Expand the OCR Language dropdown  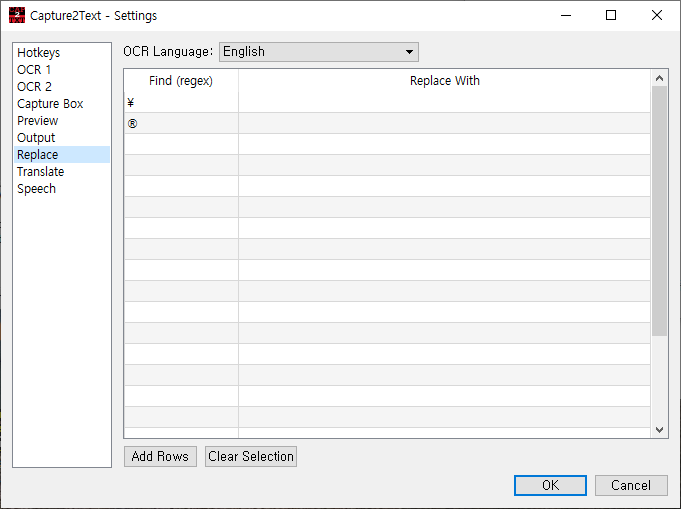tap(319, 52)
